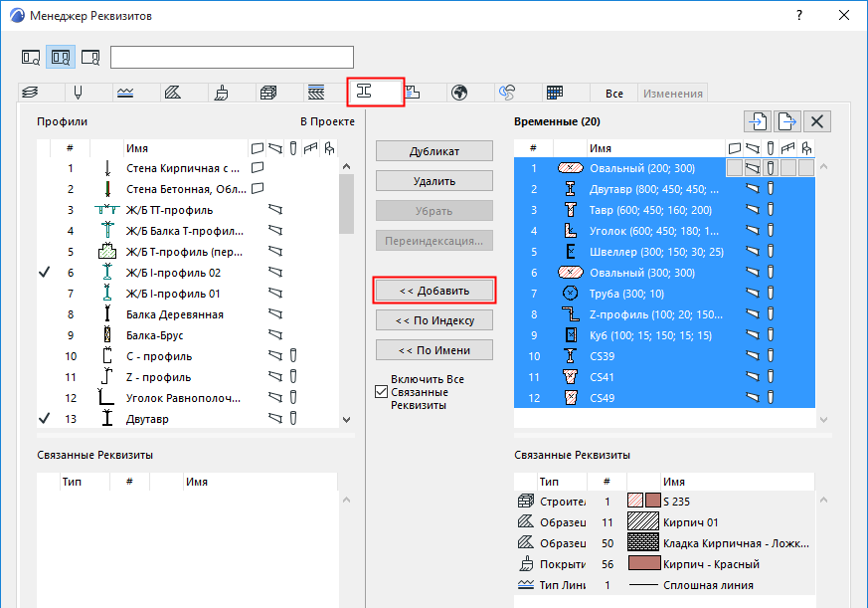The image size is (868, 608).
Task: Open the Composites tab icon
Action: (316, 93)
